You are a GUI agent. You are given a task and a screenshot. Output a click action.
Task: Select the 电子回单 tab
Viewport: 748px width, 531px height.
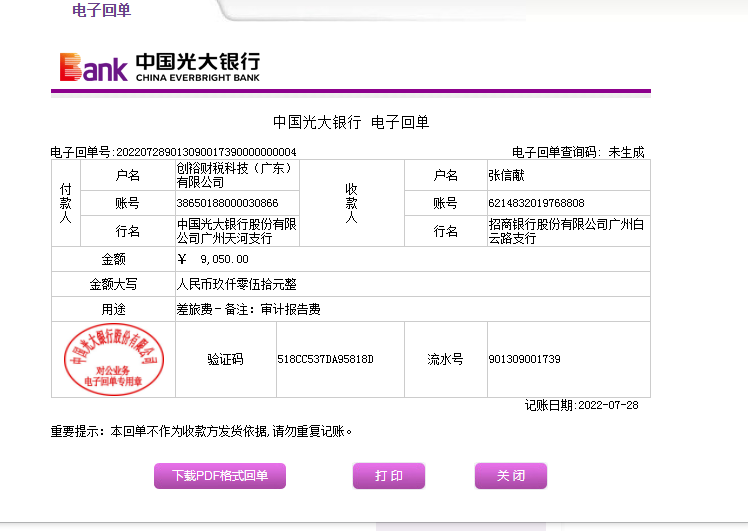coord(102,10)
